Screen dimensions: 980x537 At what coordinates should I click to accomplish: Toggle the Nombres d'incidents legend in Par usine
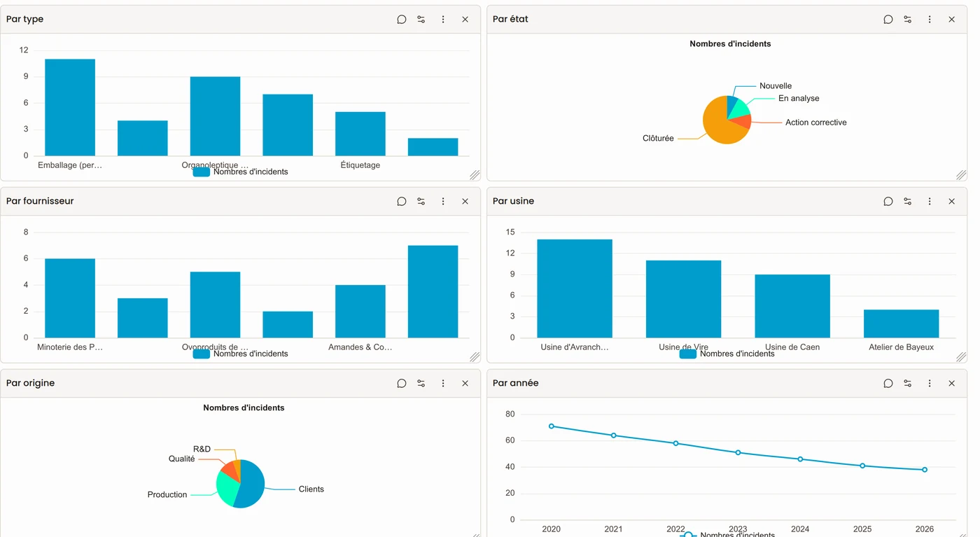tap(727, 354)
